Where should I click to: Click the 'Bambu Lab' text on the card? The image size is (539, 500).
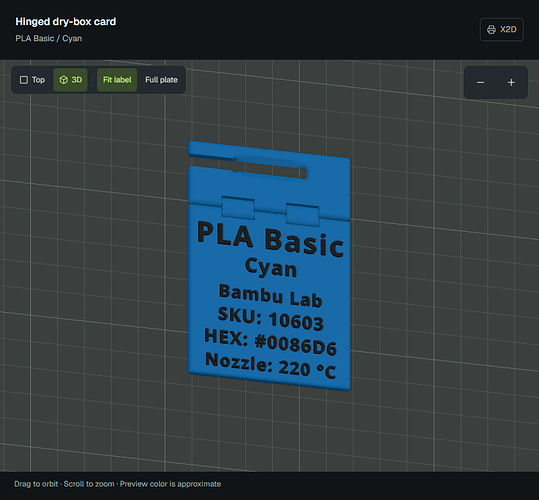271,296
